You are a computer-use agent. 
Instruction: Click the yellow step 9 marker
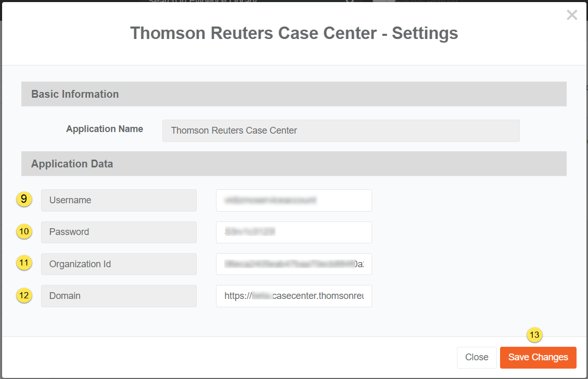tap(24, 199)
